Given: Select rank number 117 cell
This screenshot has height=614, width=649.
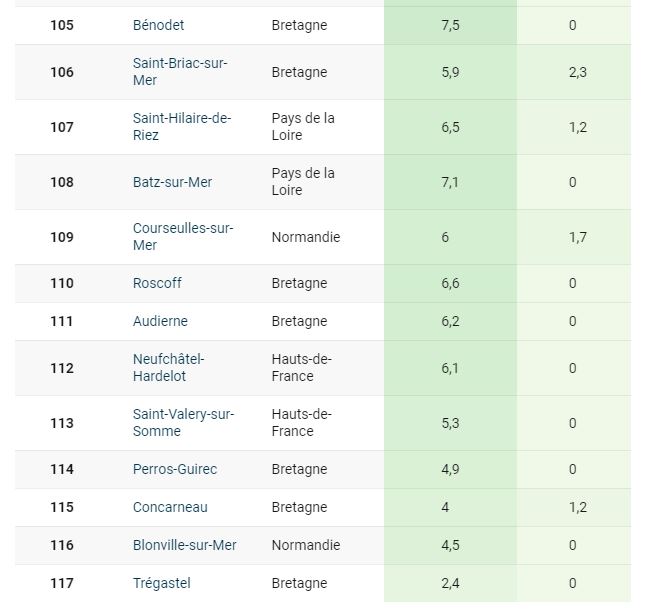Looking at the screenshot, I should (62, 583).
